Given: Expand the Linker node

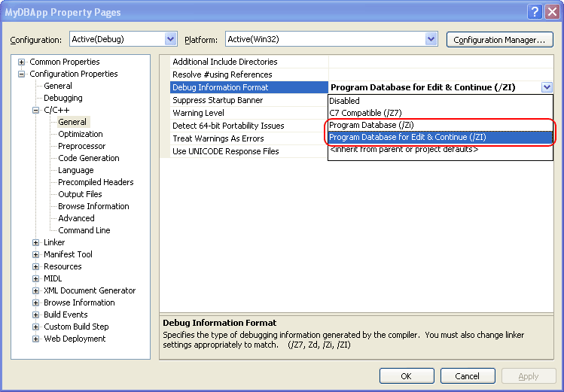Looking at the screenshot, I should point(35,242).
